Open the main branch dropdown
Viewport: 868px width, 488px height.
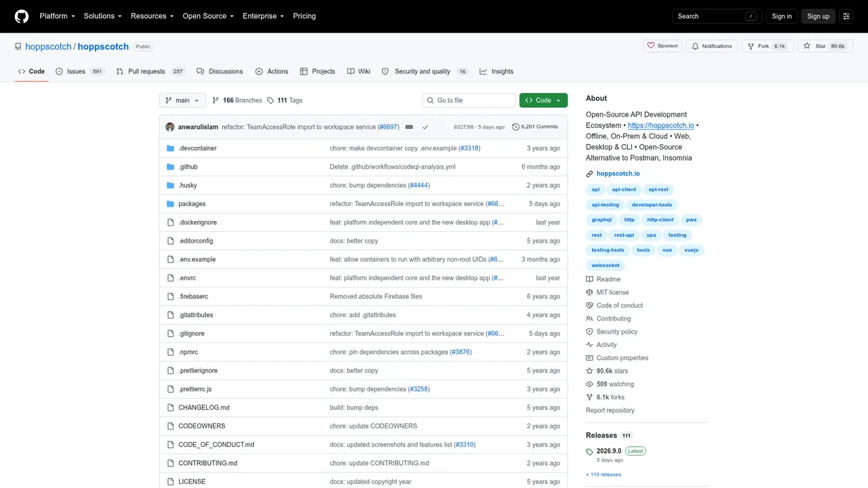coord(182,100)
